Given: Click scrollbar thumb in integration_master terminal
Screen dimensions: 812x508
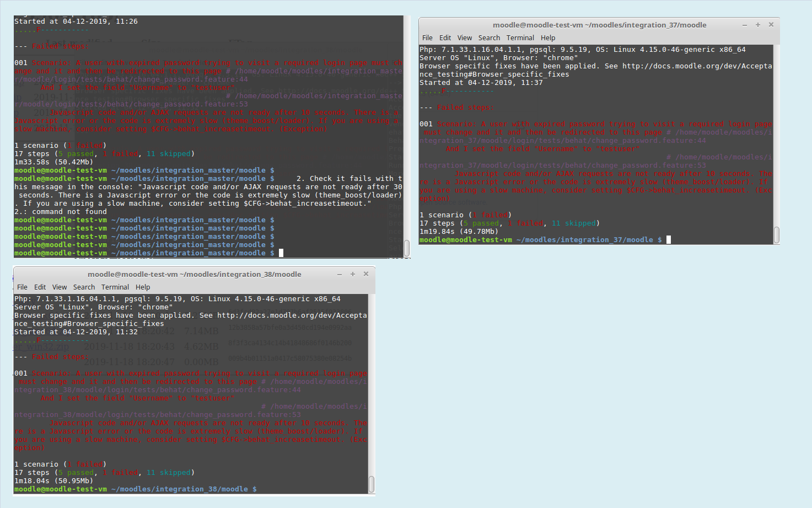Looking at the screenshot, I should click(x=407, y=248).
